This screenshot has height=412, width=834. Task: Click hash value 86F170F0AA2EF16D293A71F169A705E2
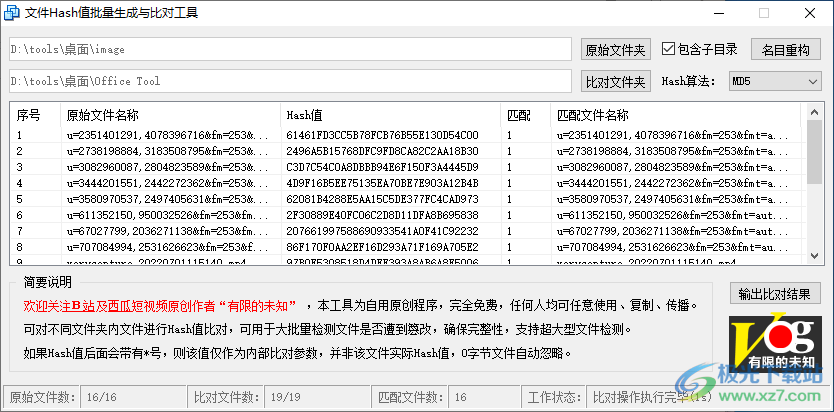(382, 247)
